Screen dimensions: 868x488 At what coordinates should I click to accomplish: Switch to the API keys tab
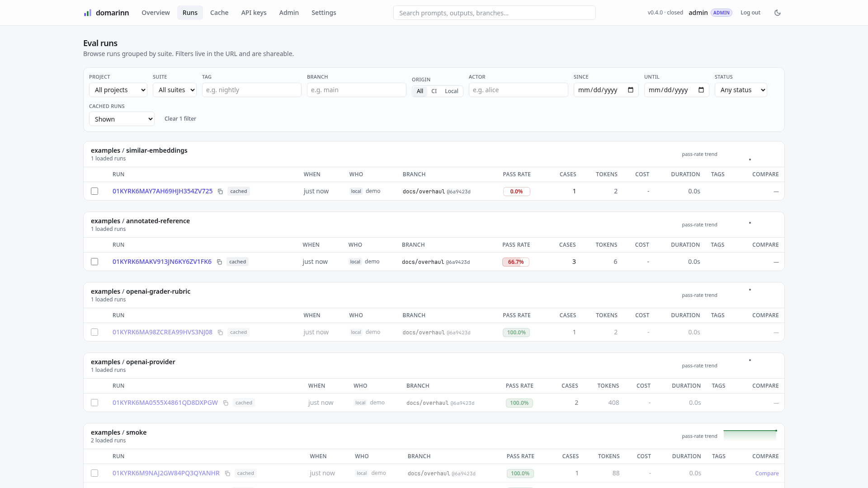tap(254, 13)
